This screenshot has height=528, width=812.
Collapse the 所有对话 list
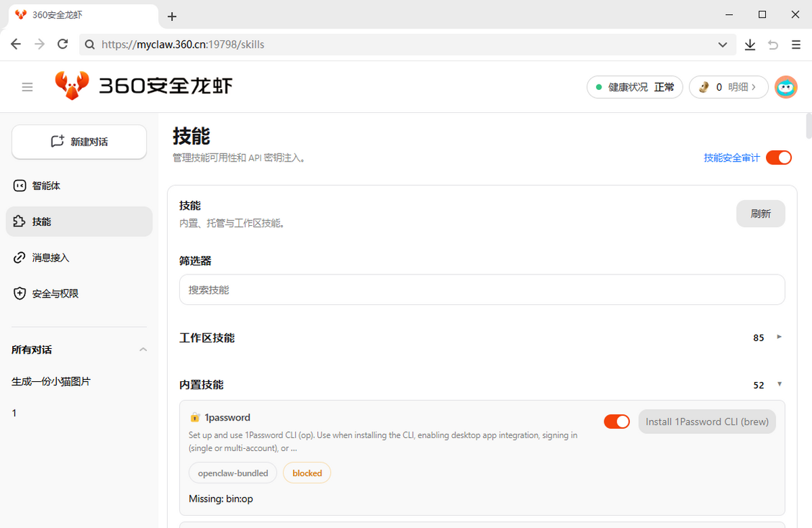tap(143, 350)
